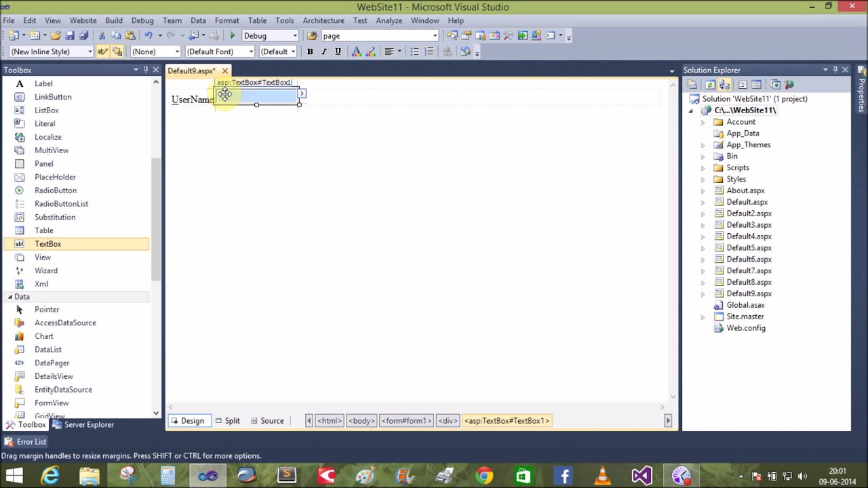The width and height of the screenshot is (868, 488).
Task: Click Refresh in Solution Explorer toolbar
Action: (x=710, y=85)
